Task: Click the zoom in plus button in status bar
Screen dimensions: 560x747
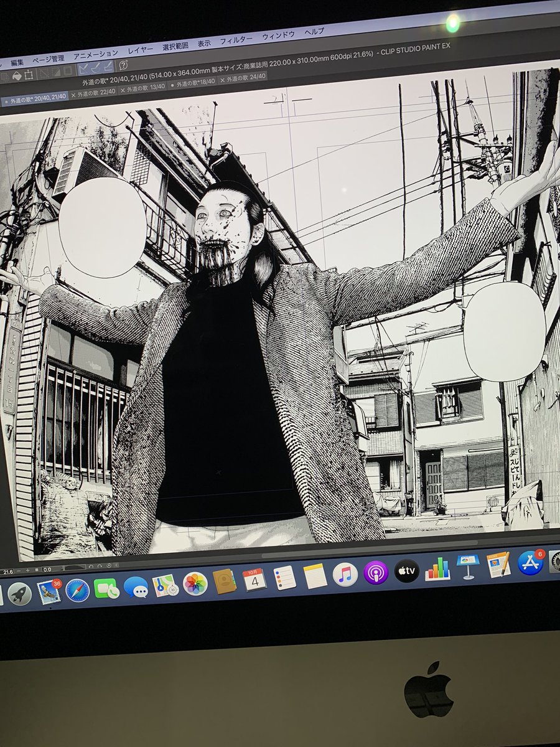Action: point(27,570)
